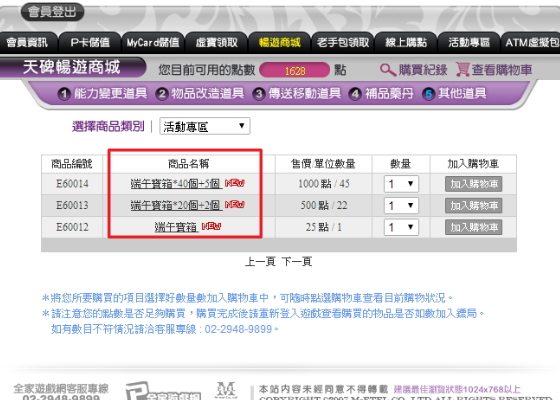Click the blue number 5 circle icon
Viewport: 560px width, 400px height.
(x=429, y=94)
